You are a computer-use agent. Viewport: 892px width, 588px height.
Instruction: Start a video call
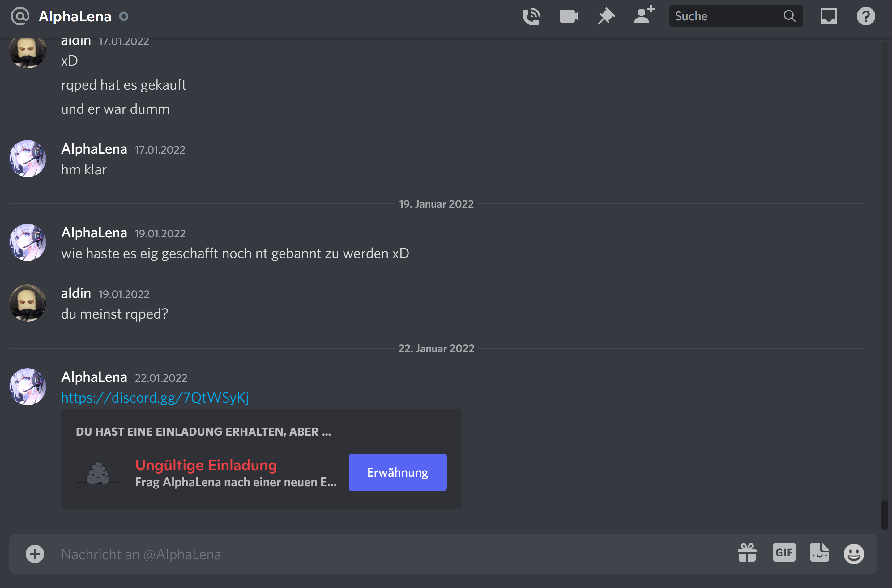pyautogui.click(x=569, y=16)
